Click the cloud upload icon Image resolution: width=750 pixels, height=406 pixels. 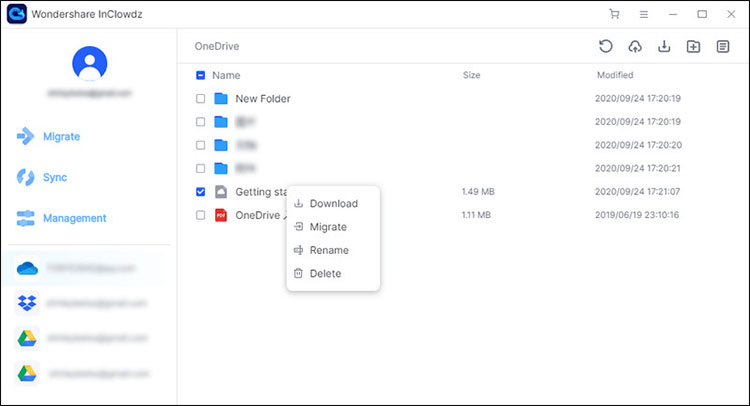635,46
